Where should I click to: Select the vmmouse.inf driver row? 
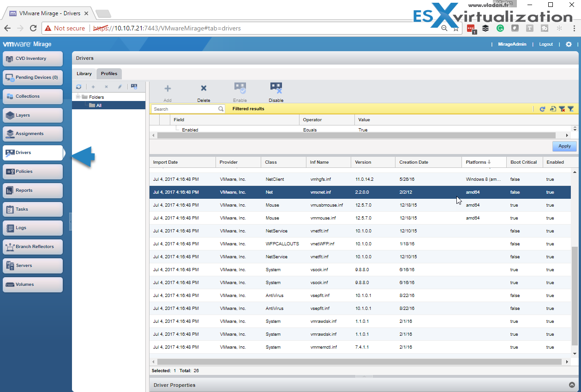360,218
